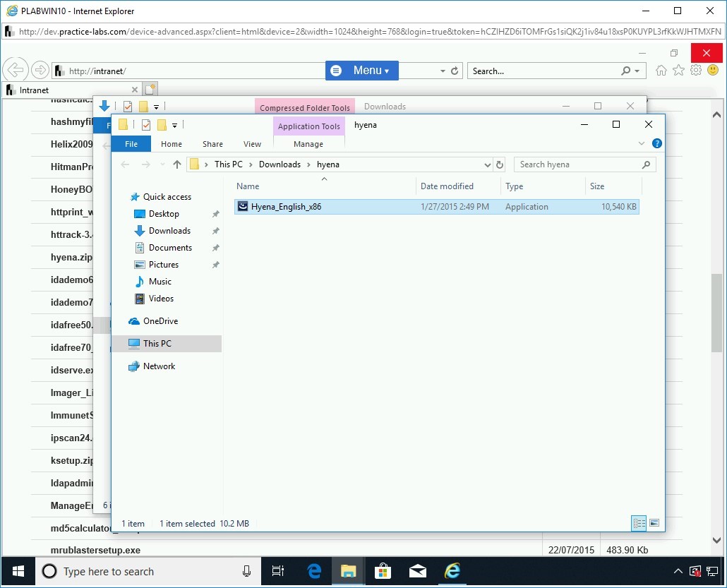This screenshot has height=588, width=727.
Task: Open the View ribbon tab
Action: pos(252,144)
